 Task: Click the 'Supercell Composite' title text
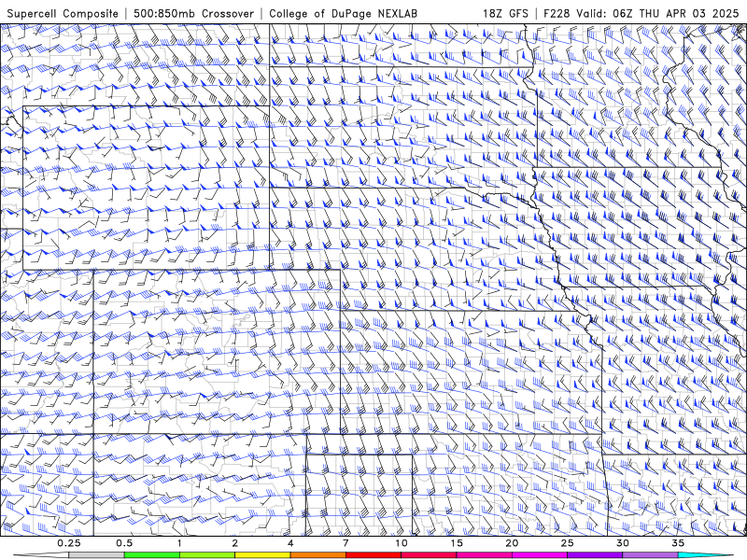[63, 13]
